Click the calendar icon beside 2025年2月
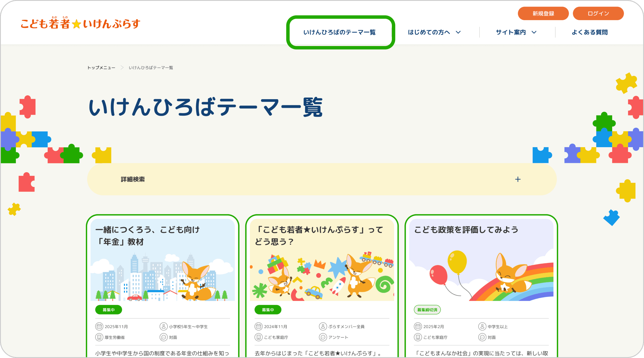 (x=418, y=326)
